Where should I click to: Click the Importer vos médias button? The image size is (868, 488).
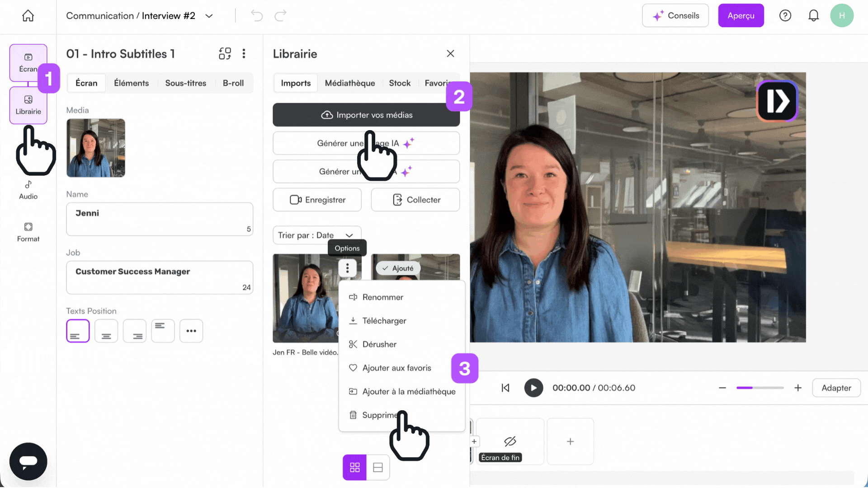pos(366,115)
